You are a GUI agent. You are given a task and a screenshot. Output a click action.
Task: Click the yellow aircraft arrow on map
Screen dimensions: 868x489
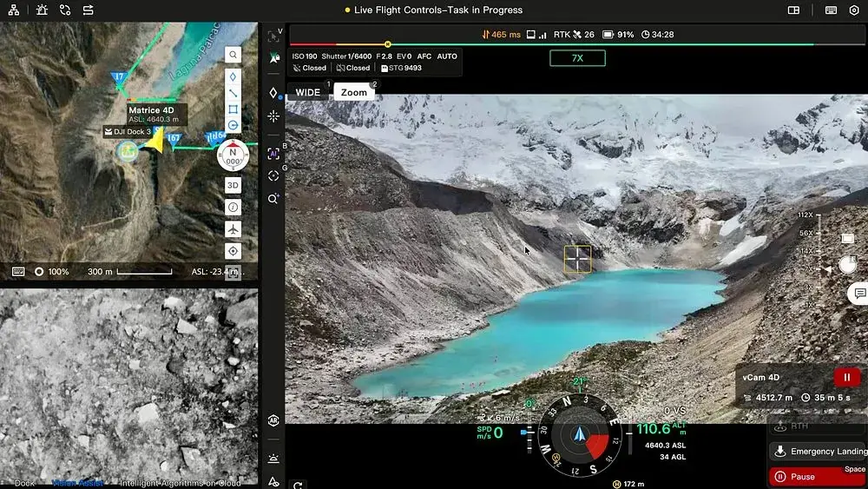[x=154, y=142]
